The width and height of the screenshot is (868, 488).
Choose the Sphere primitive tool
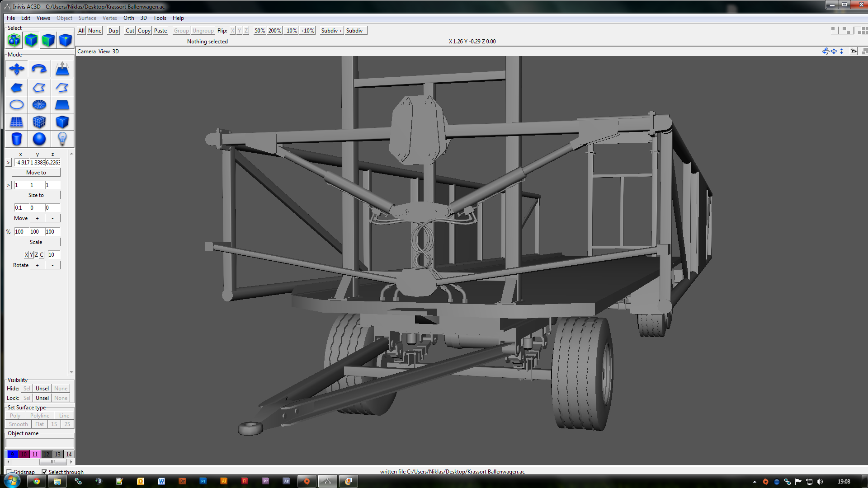[x=39, y=139]
